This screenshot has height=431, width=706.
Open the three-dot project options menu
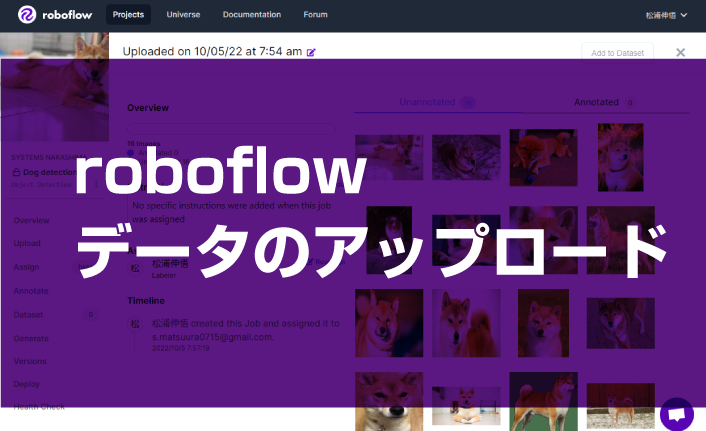point(96,183)
